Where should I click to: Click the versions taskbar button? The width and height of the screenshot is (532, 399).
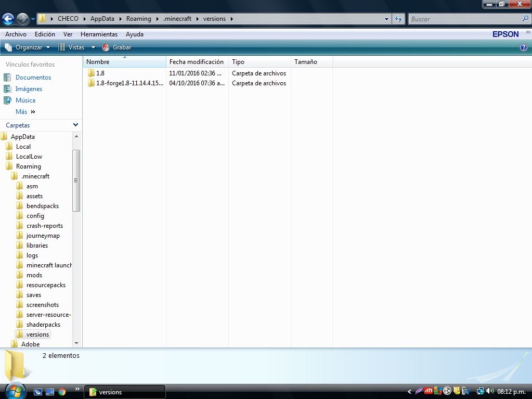click(124, 392)
